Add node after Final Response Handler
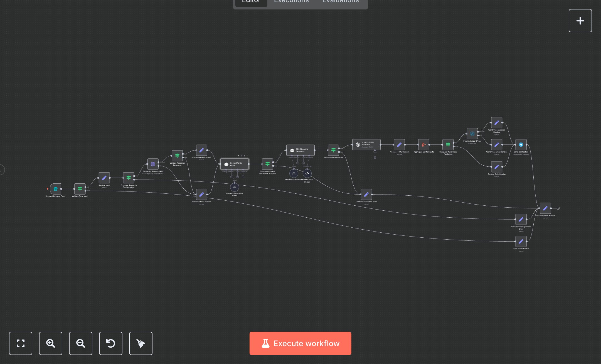Viewport: 601px width, 364px height. (558, 208)
